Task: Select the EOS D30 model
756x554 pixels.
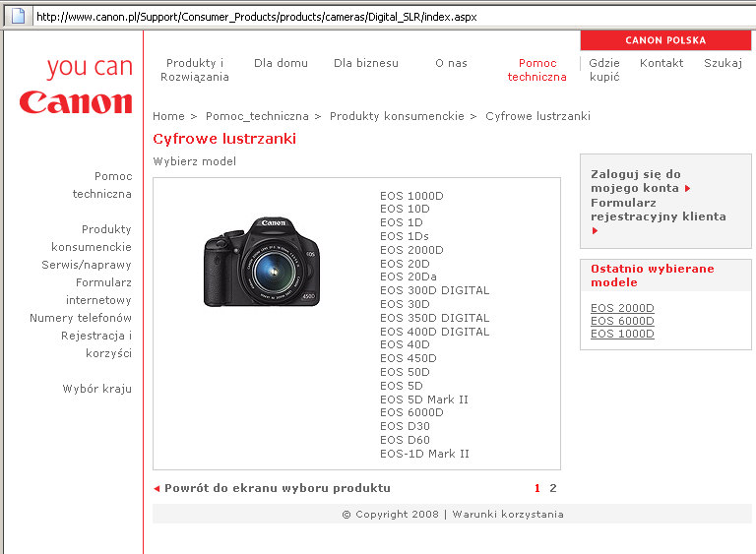Action: [405, 426]
